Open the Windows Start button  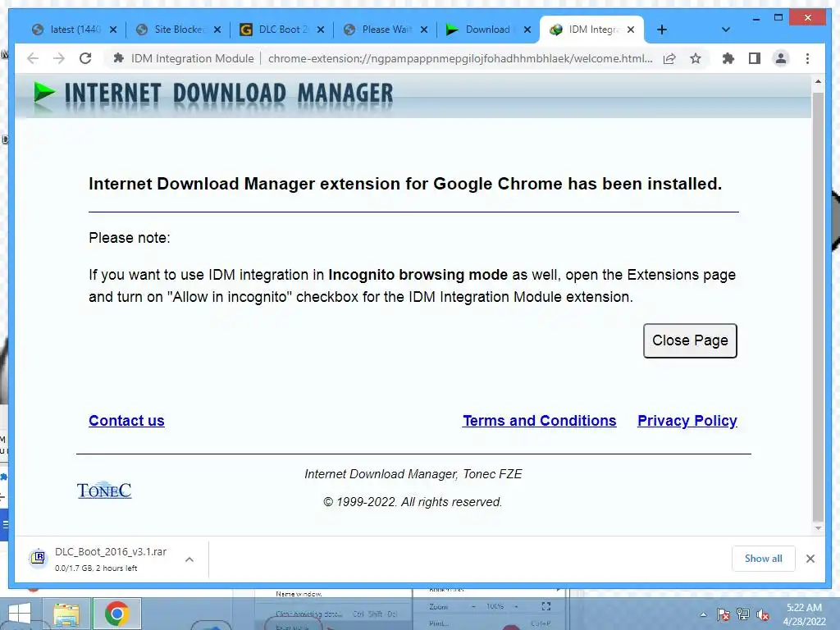coord(20,614)
